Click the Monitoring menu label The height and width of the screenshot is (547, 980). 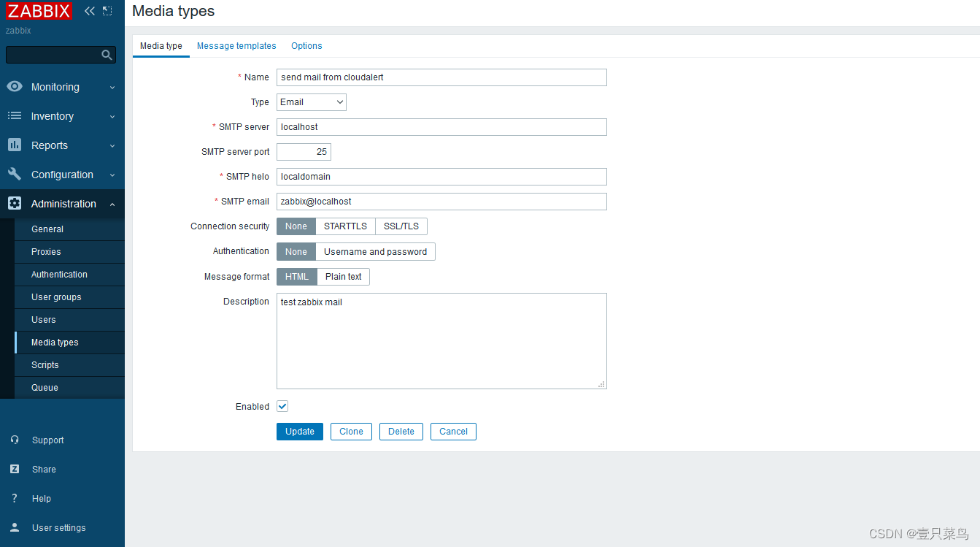(x=55, y=87)
